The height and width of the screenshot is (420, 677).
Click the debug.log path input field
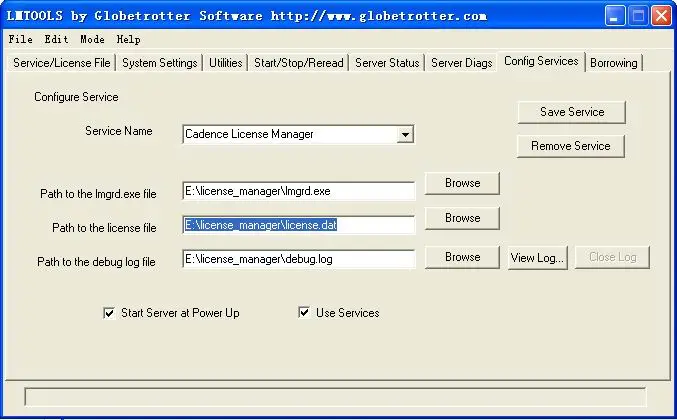pos(299,259)
